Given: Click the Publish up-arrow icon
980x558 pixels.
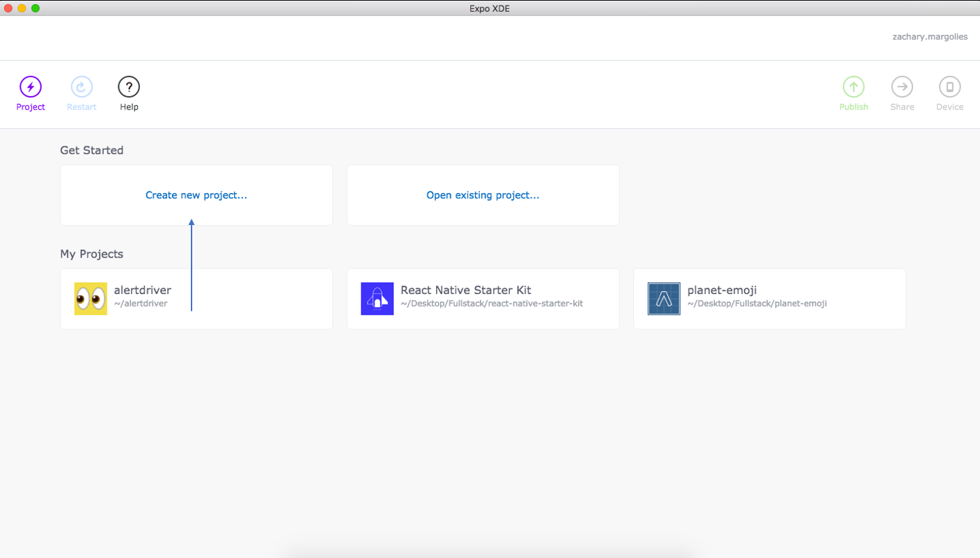Looking at the screenshot, I should (x=853, y=87).
